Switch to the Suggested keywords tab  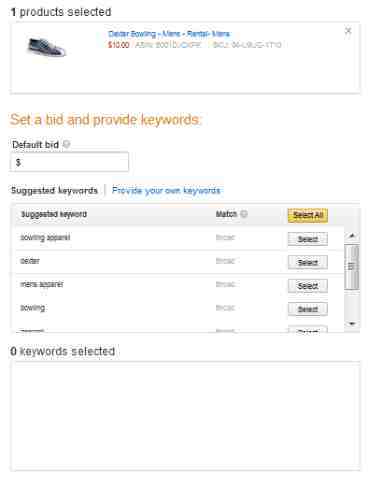(x=54, y=191)
